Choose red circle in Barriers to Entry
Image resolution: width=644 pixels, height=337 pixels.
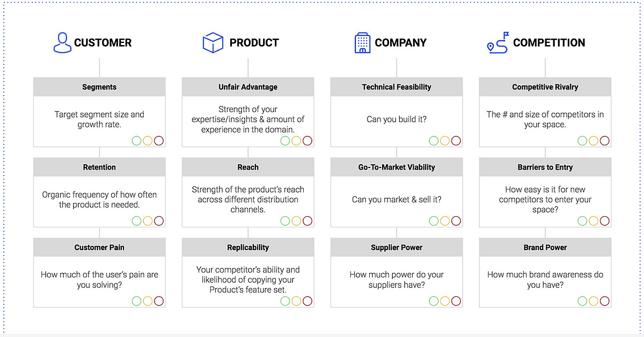pyautogui.click(x=605, y=221)
